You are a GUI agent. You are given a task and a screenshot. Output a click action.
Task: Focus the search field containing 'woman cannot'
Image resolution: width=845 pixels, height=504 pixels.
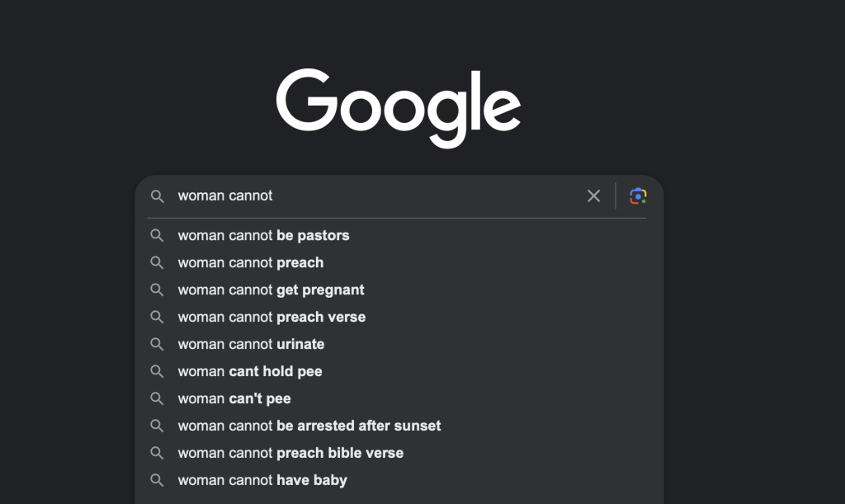(377, 196)
